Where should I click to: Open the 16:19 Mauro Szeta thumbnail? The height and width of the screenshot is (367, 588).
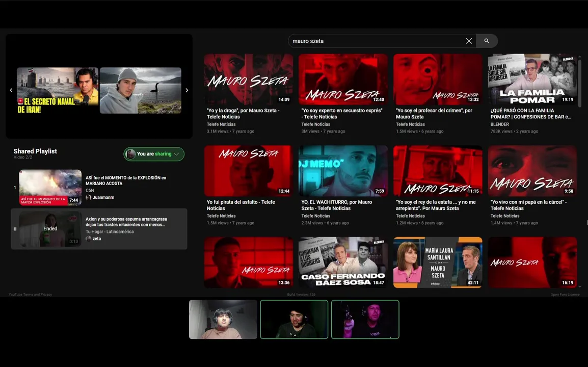click(532, 263)
